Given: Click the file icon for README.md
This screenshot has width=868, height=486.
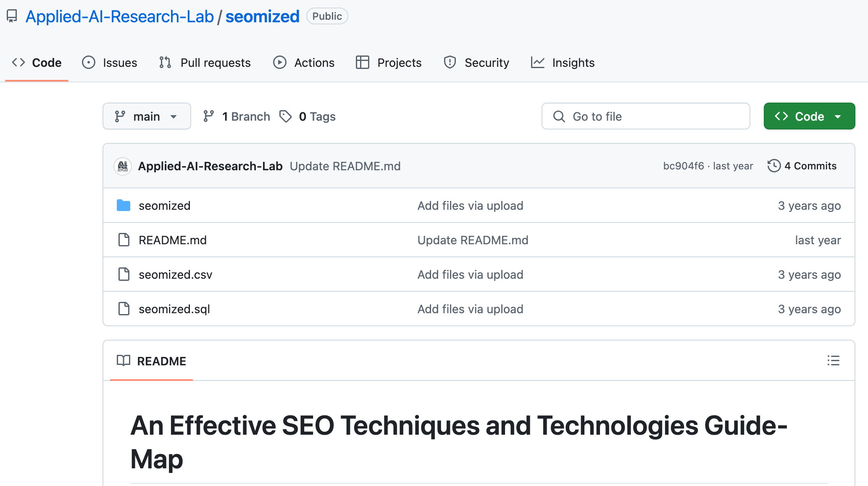Looking at the screenshot, I should point(124,240).
